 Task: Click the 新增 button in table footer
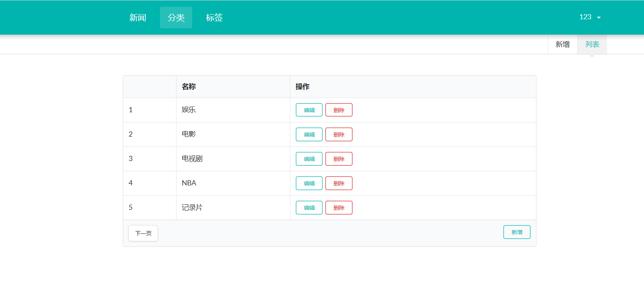517,232
